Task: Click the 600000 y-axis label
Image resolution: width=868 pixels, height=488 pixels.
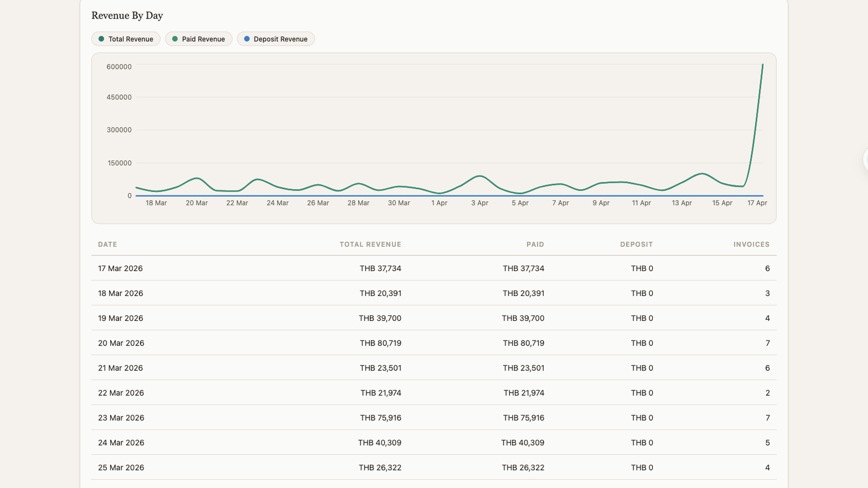Action: (x=119, y=67)
